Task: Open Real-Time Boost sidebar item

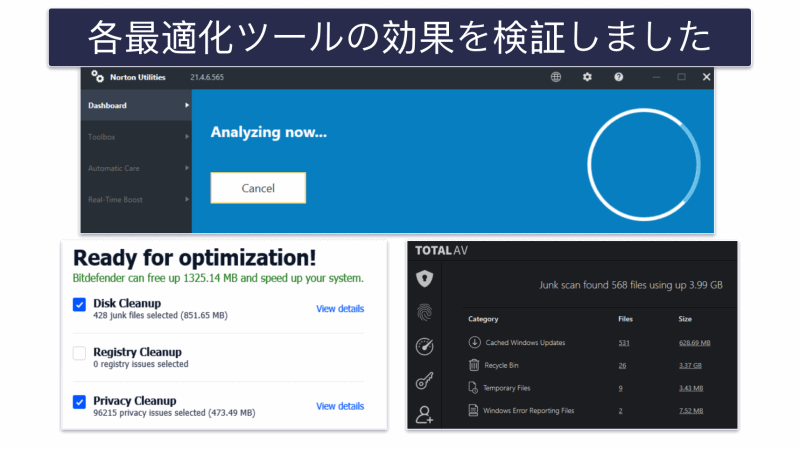Action: (x=136, y=199)
